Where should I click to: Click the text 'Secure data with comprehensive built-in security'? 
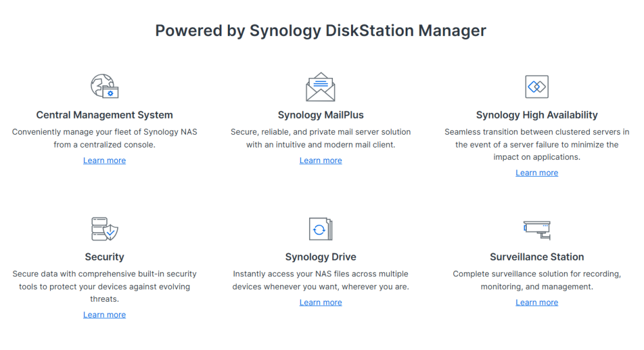point(104,274)
